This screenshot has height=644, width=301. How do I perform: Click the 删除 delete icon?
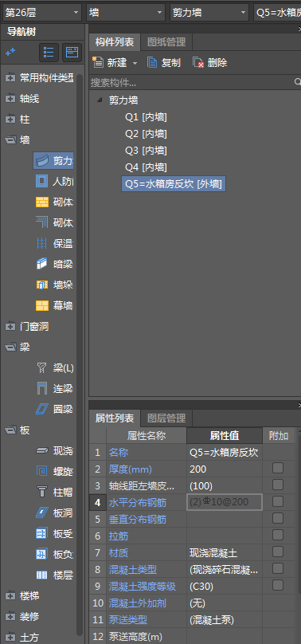(x=198, y=62)
